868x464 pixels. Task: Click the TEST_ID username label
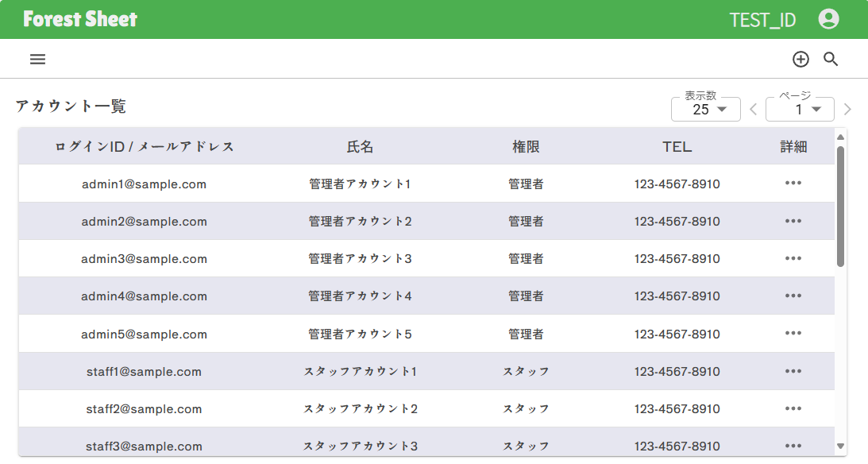[x=763, y=20]
